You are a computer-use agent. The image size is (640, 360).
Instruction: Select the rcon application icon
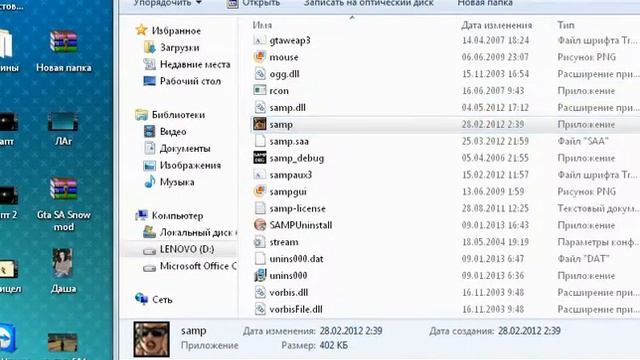260,90
